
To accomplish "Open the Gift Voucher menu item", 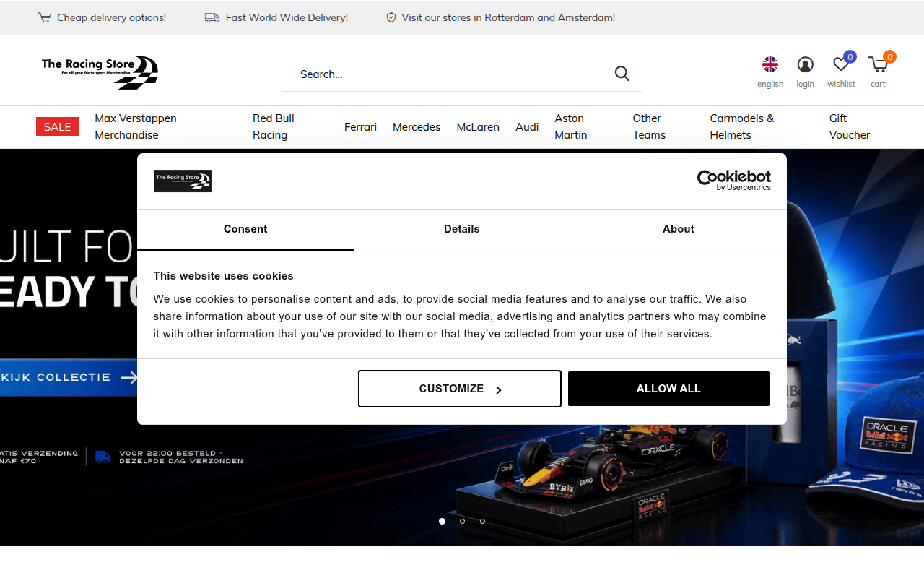I will [850, 126].
